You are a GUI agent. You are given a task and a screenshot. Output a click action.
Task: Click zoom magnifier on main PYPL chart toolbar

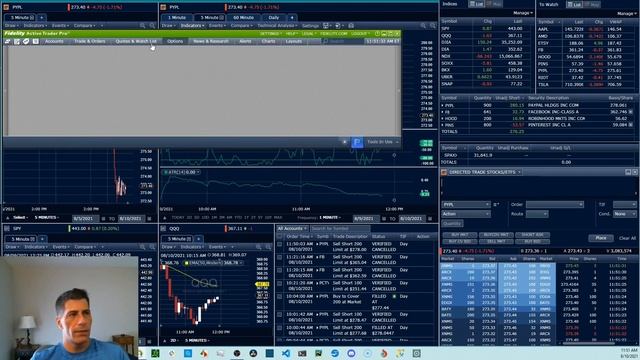click(423, 26)
